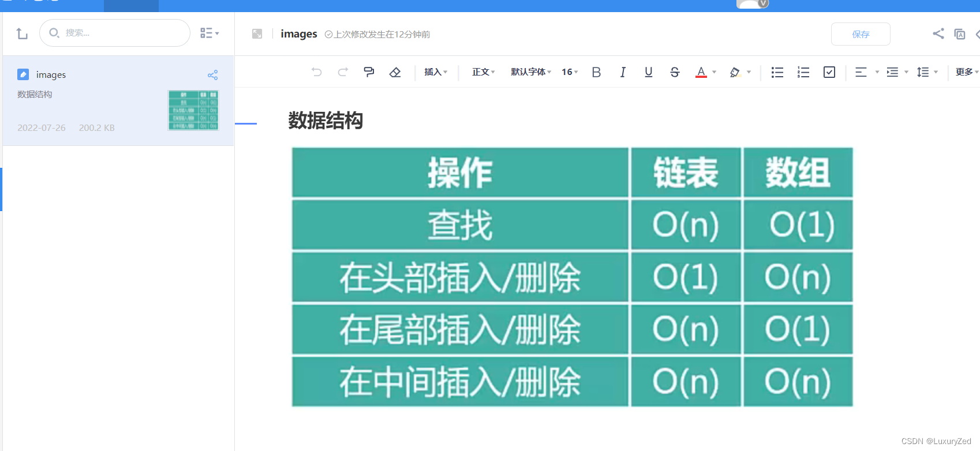Click the 数据结构 heading in the document
Image resolution: width=980 pixels, height=451 pixels.
pos(326,121)
